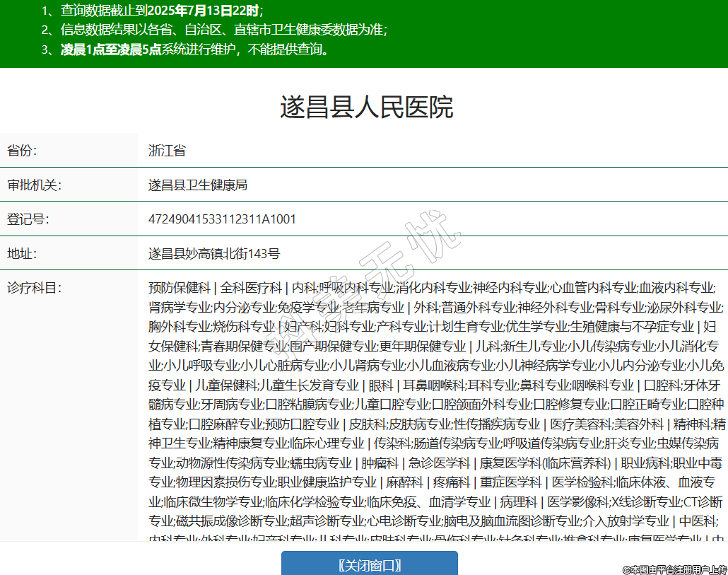Click the approving authority 遂昌县卫生健康局
The width and height of the screenshot is (728, 575).
(x=197, y=185)
